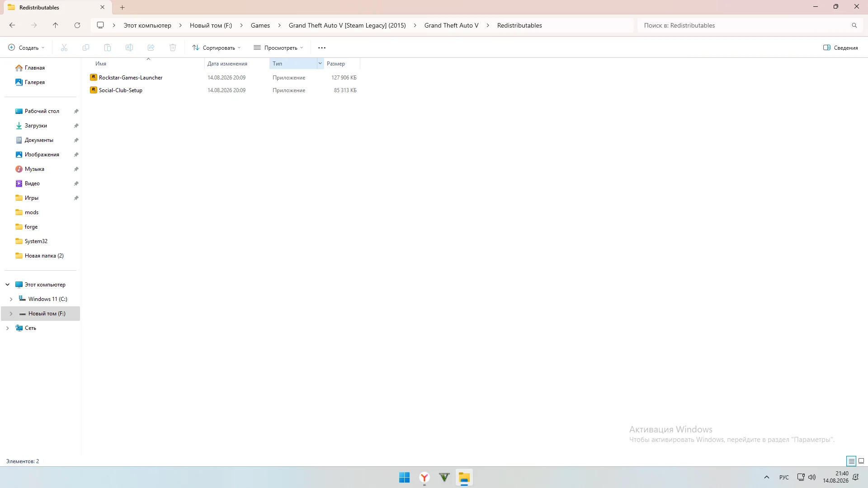Open the mods folder in sidebar

32,212
